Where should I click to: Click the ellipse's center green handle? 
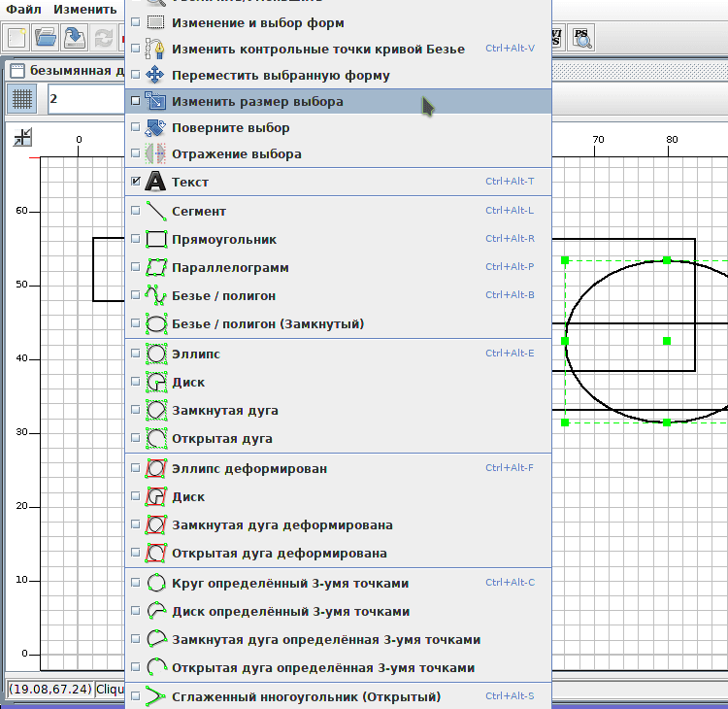667,341
